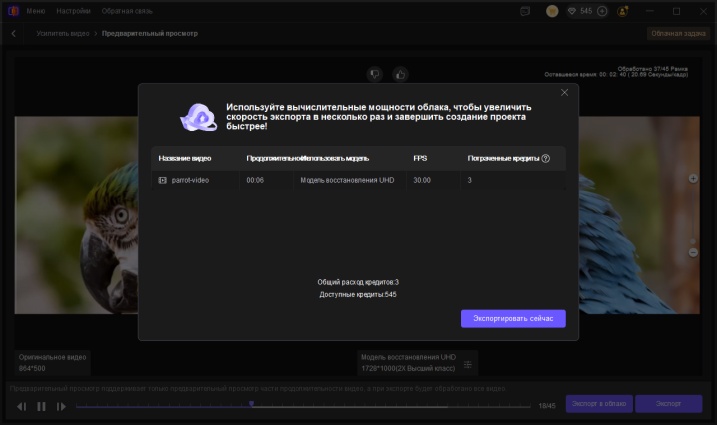Screen dimensions: 717x425
Task: Click the video file icon beside parrot-video
Action: pos(162,180)
